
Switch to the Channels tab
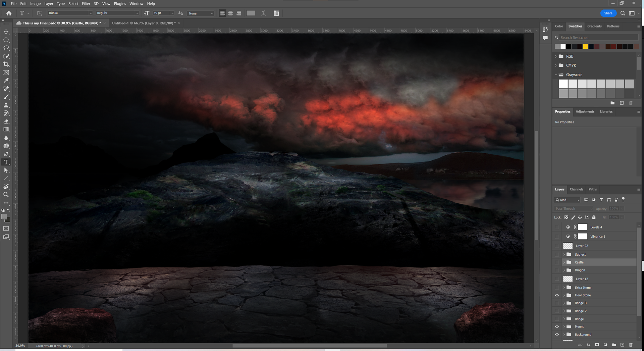(576, 189)
